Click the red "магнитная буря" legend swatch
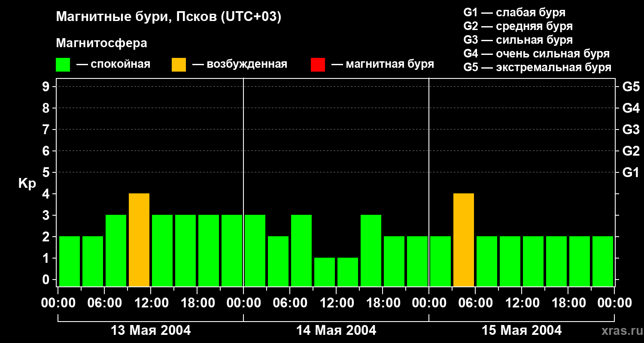 (x=318, y=64)
